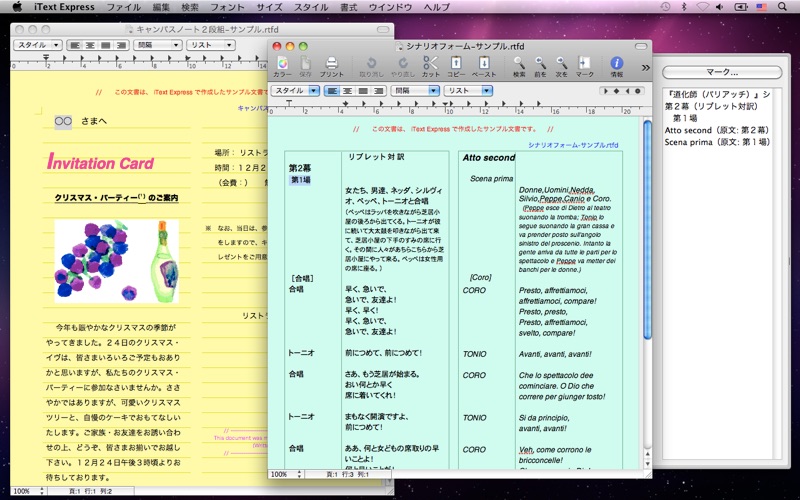This screenshot has width=800, height=500.
Task: Open Spotlight search in menu bar
Action: [x=786, y=7]
